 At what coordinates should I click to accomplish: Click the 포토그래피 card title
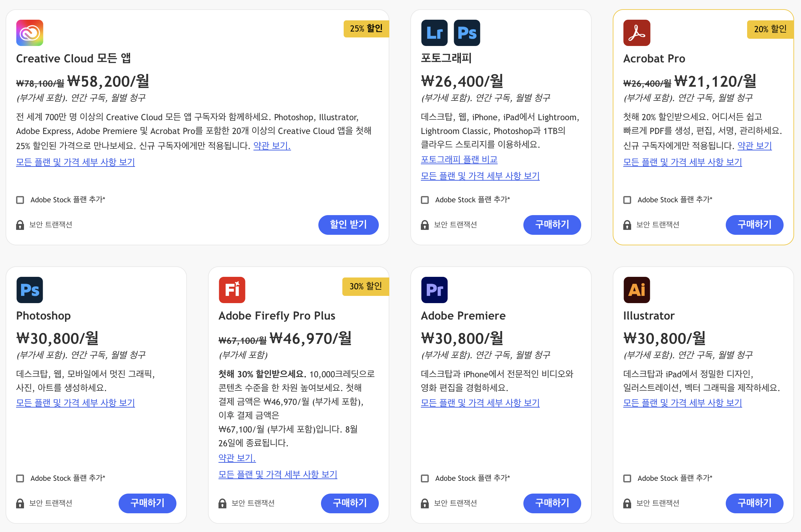[446, 58]
